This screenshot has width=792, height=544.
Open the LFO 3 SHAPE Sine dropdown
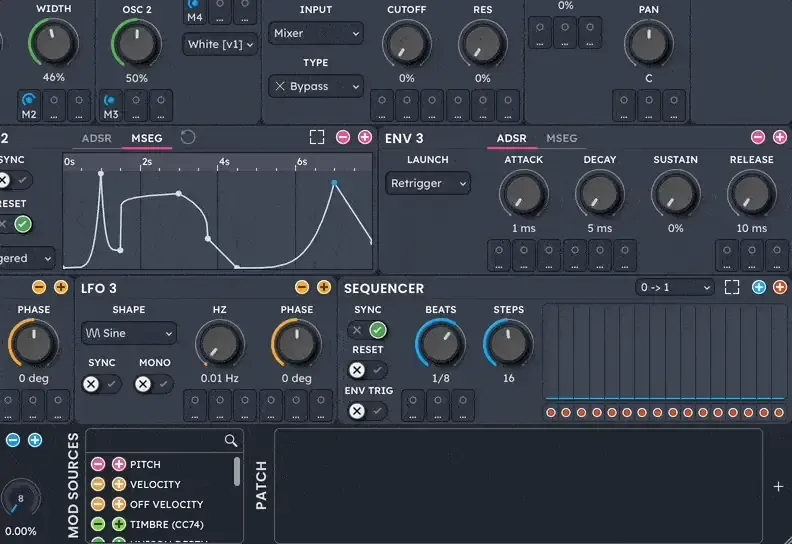coord(129,333)
